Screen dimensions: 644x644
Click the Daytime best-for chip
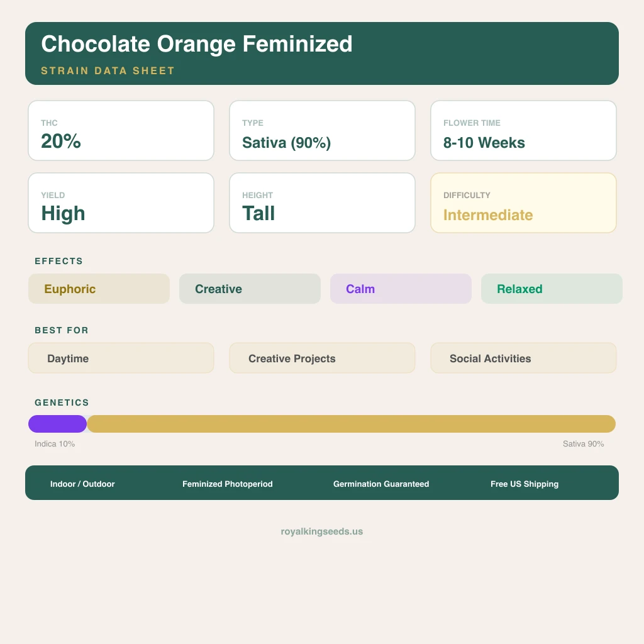(x=121, y=358)
